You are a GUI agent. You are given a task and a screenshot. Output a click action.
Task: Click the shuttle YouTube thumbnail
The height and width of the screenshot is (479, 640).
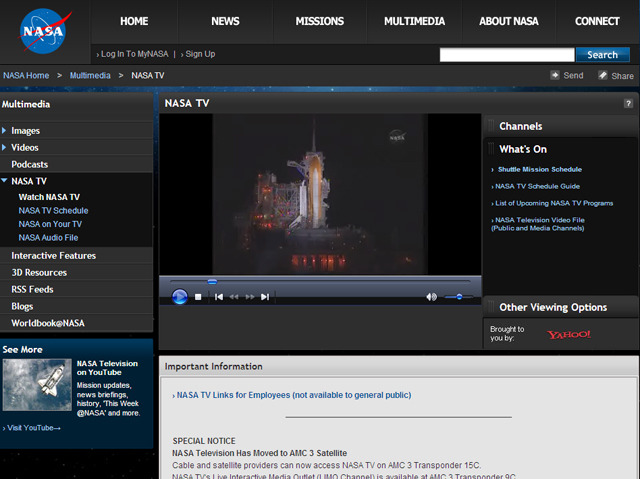[37, 385]
